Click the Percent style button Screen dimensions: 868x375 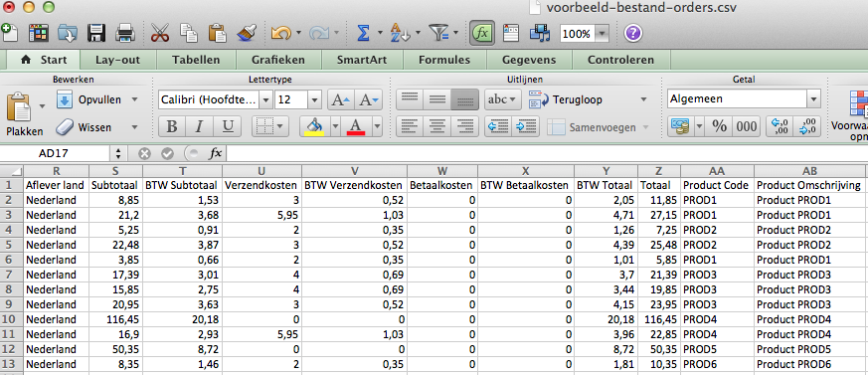click(719, 127)
